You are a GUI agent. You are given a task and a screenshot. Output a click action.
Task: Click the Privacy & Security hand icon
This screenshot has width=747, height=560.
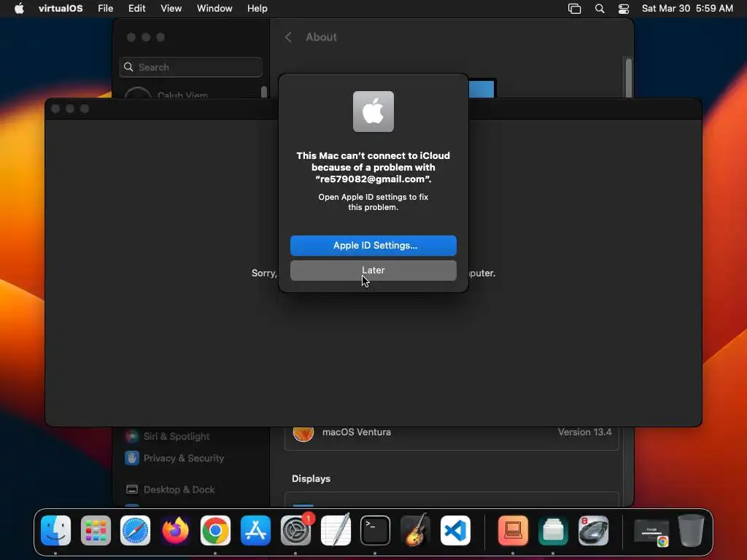(x=132, y=458)
